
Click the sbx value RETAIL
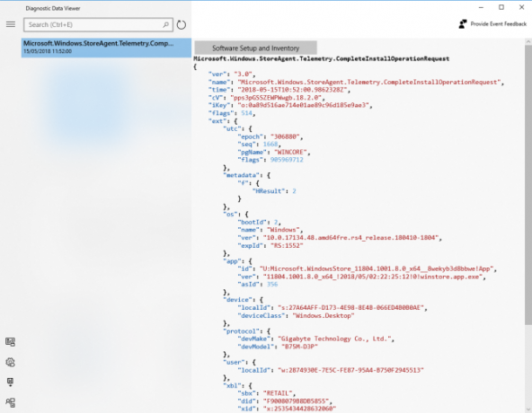click(278, 393)
